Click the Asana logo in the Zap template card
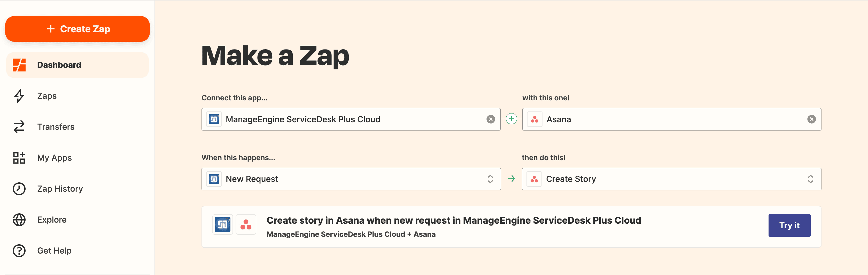This screenshot has height=275, width=868. pos(246,224)
